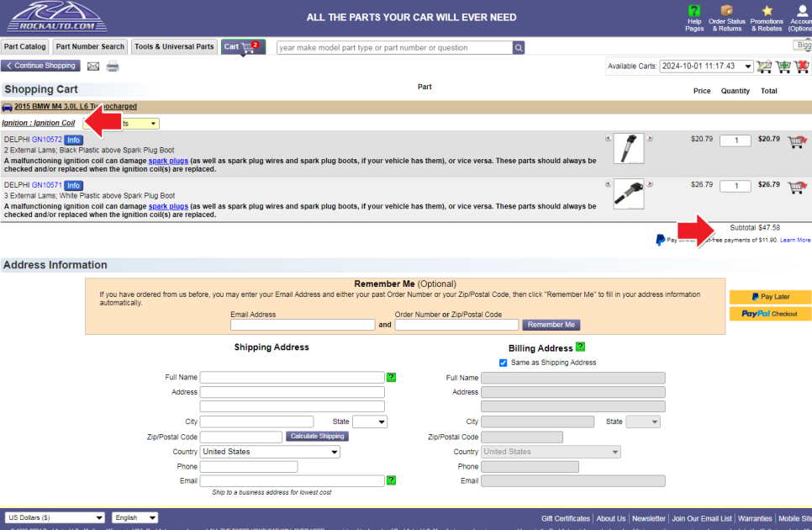
Task: Select the Cart tab
Action: point(243,46)
